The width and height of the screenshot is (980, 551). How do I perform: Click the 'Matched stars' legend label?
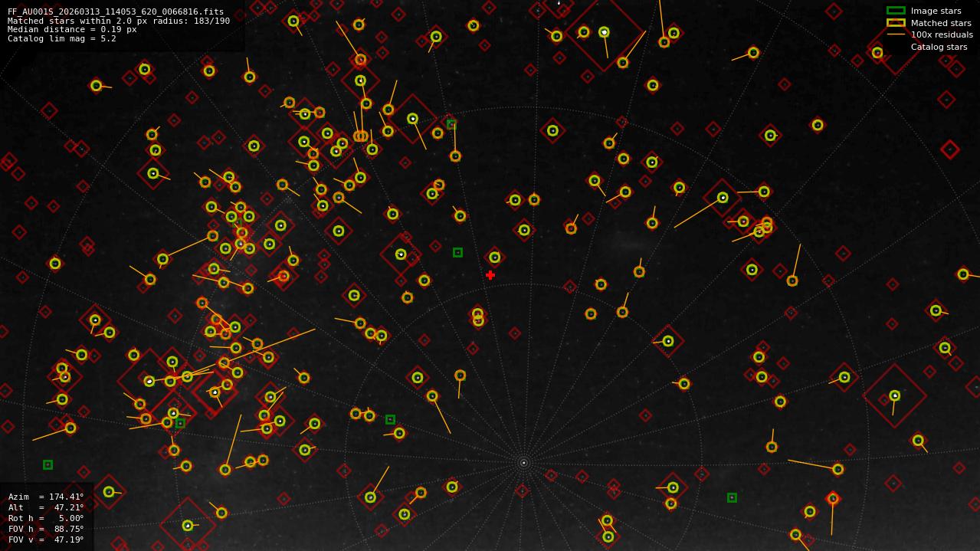[x=941, y=23]
